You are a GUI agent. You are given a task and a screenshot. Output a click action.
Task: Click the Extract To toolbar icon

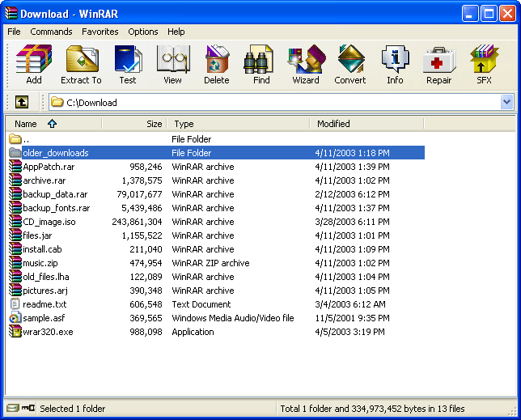click(x=81, y=65)
